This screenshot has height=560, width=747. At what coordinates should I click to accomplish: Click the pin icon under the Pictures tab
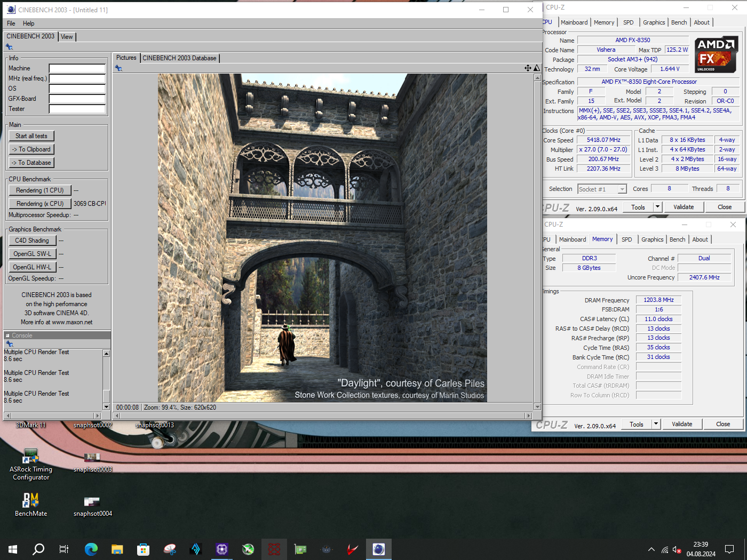coord(118,68)
